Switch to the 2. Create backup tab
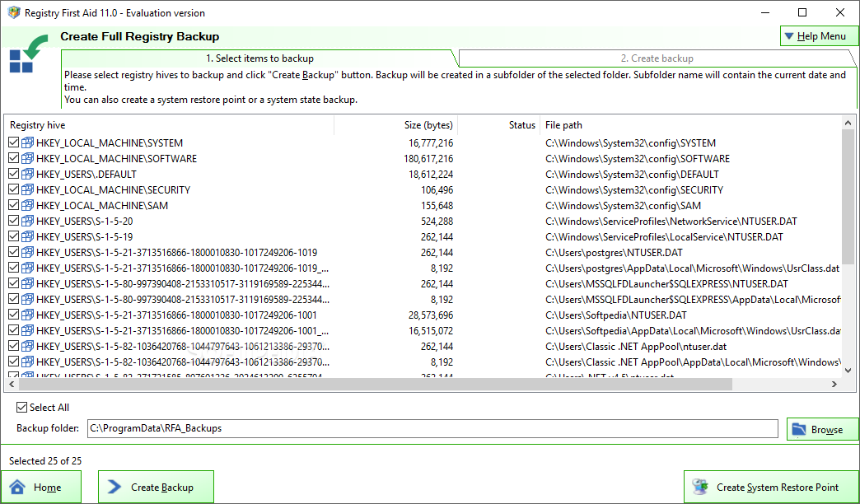This screenshot has height=504, width=860. tap(657, 58)
